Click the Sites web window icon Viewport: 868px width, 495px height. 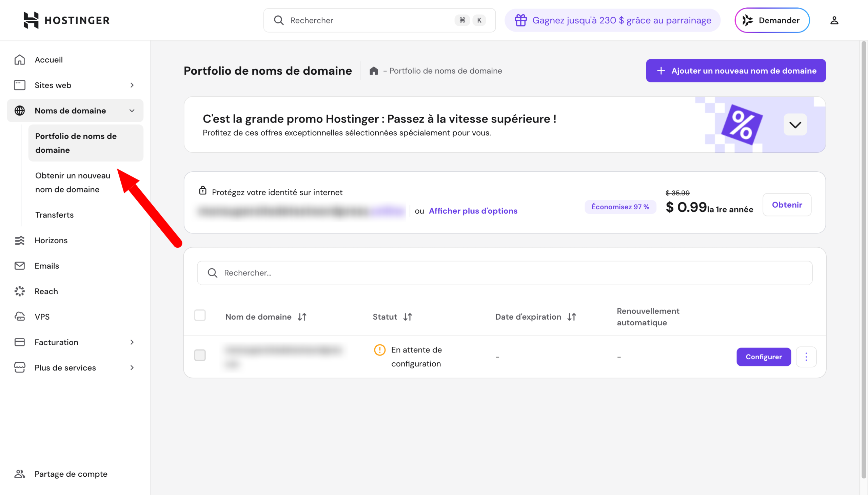coord(20,85)
